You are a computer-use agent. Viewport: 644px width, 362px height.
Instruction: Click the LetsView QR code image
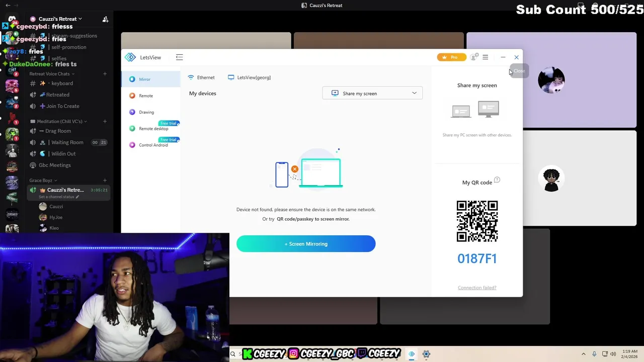click(x=477, y=221)
